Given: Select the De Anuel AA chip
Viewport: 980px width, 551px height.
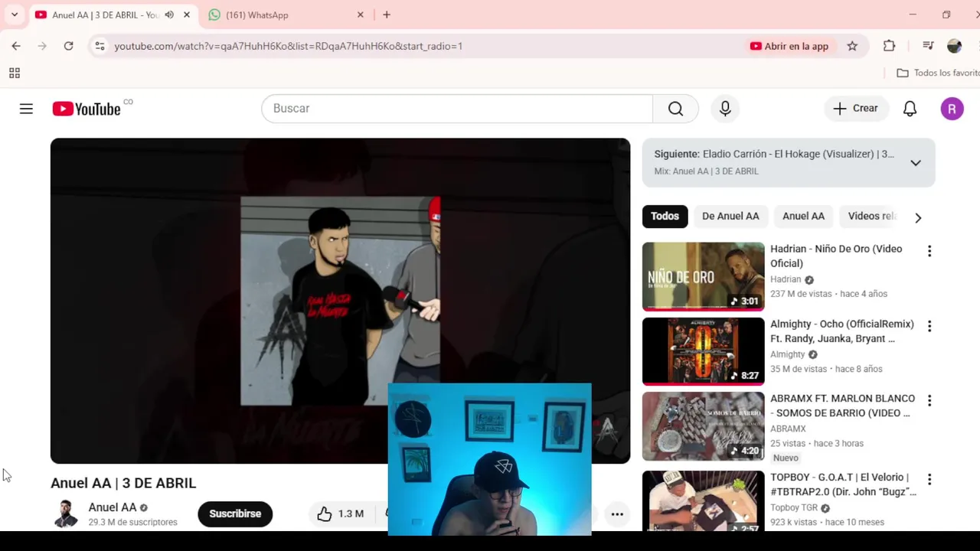Looking at the screenshot, I should [x=730, y=216].
